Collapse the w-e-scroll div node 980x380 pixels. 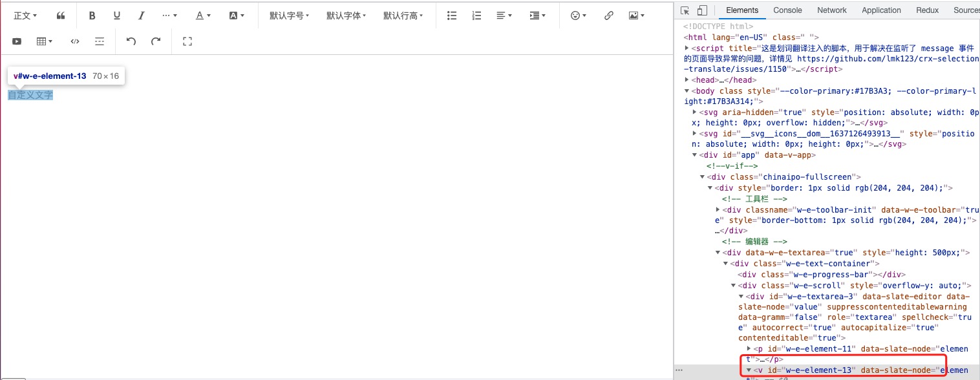coord(734,285)
